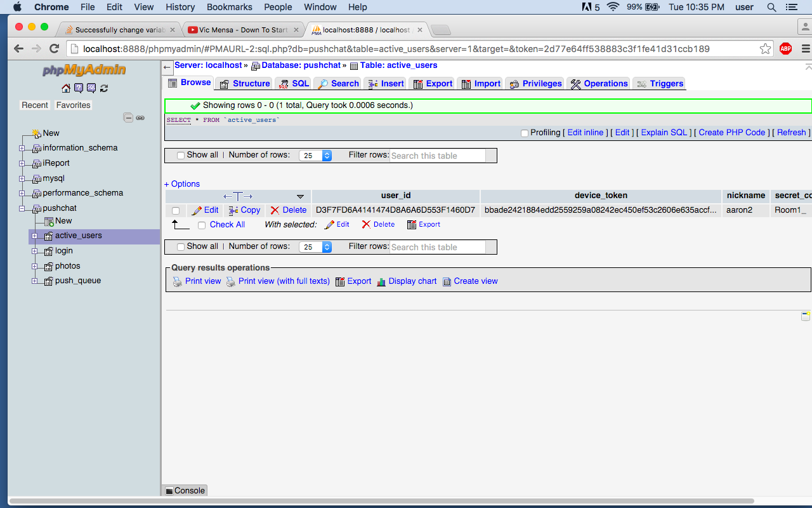Open the Operations tab
Viewport: 812px width, 508px height.
coord(598,84)
